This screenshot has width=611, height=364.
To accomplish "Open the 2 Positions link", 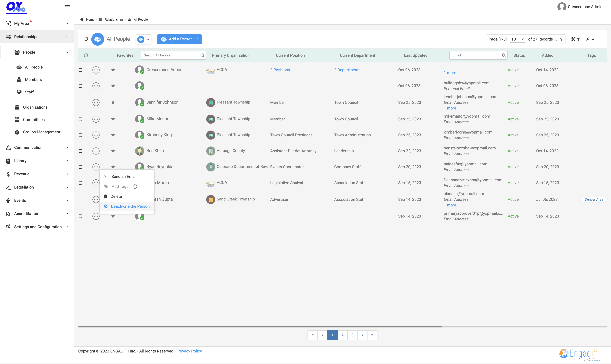I will [280, 70].
